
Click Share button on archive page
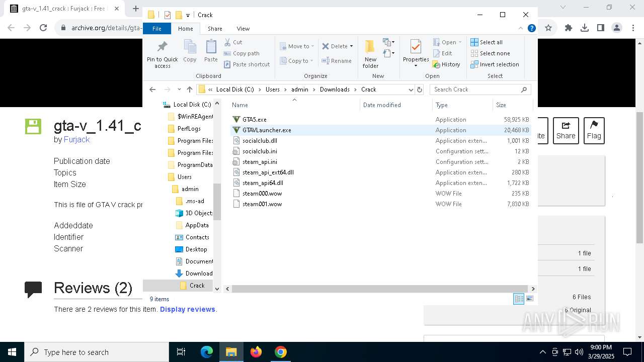(566, 130)
